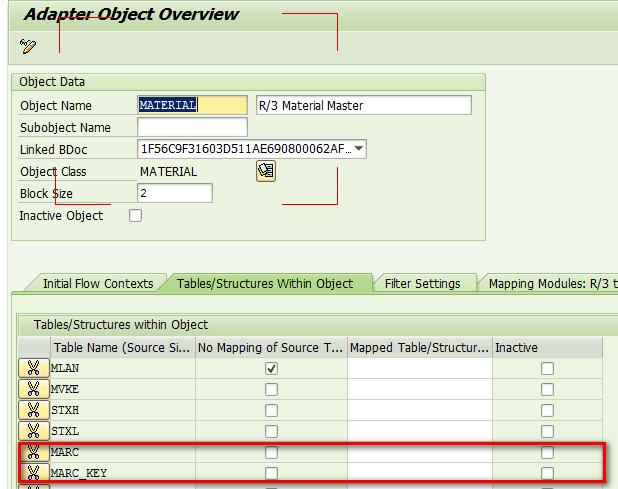Open the Filter Settings tab
618x489 pixels.
[423, 284]
